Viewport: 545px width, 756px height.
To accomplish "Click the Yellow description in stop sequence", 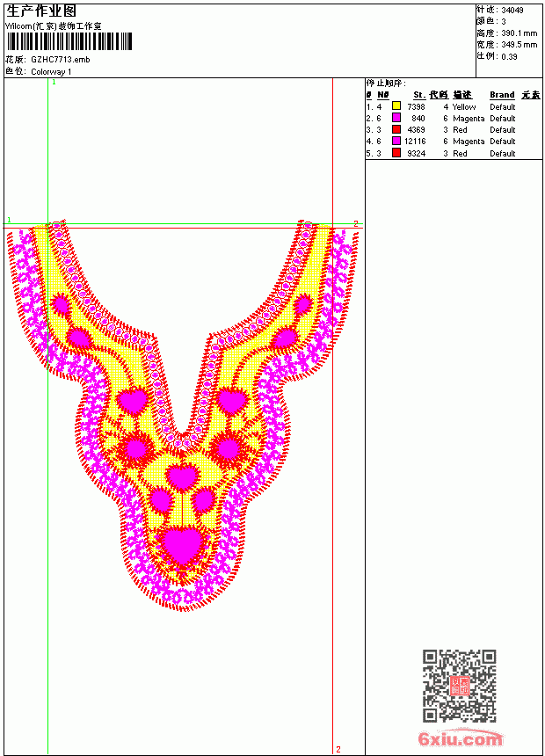I will (x=464, y=107).
